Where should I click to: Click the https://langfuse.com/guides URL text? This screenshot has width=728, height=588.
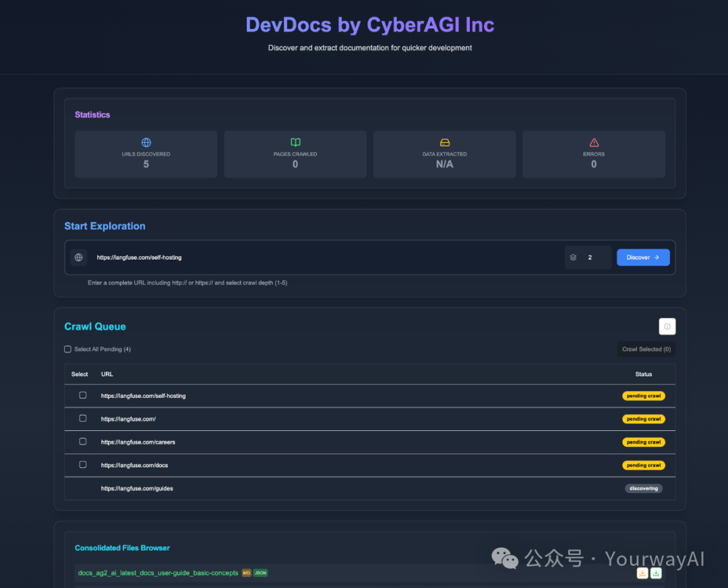tap(137, 489)
